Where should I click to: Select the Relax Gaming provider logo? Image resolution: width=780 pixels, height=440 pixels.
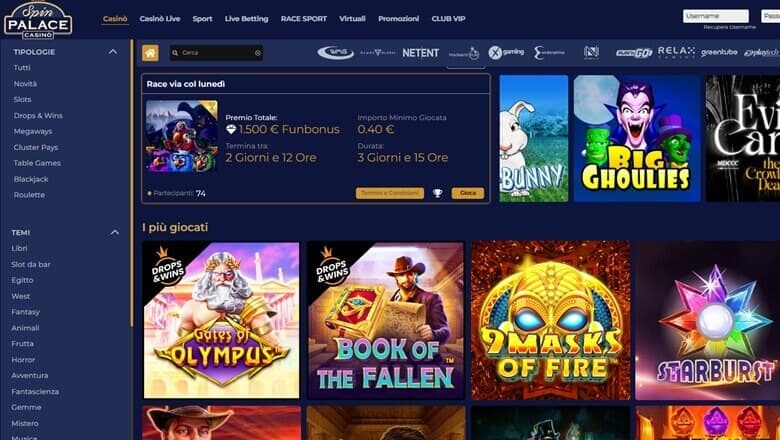point(676,52)
